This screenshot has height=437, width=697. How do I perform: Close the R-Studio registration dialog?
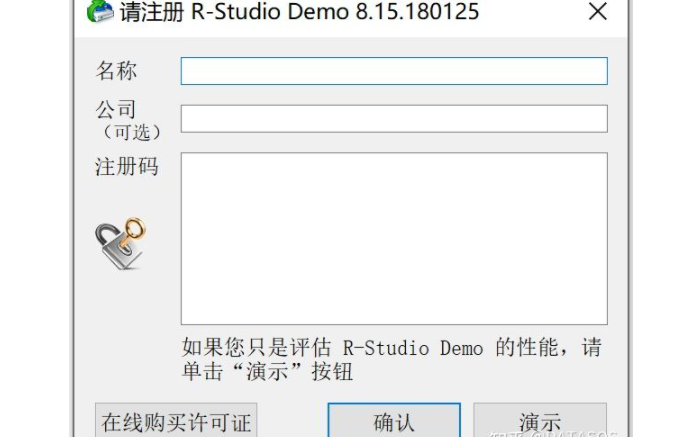(597, 12)
